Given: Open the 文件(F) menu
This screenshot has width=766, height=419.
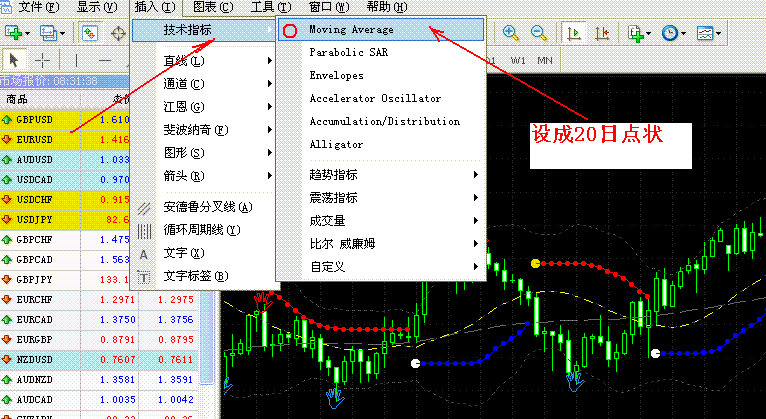Looking at the screenshot, I should coord(38,7).
